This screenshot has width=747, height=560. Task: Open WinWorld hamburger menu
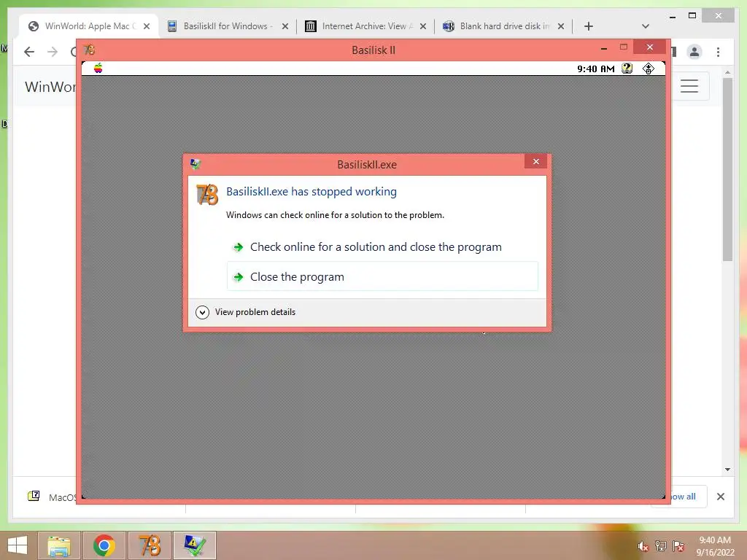tap(689, 86)
